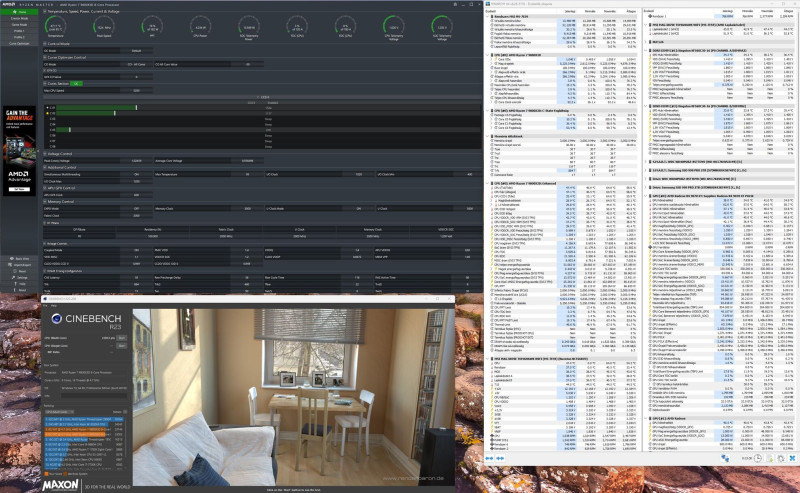Click the Basic View eye icon in Ryzen Master
Screen dimensions: 800x493
[11, 259]
